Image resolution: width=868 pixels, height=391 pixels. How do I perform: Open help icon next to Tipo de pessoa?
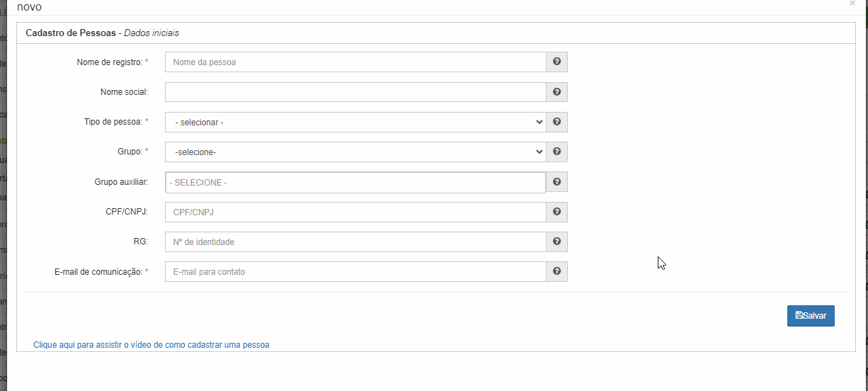557,122
